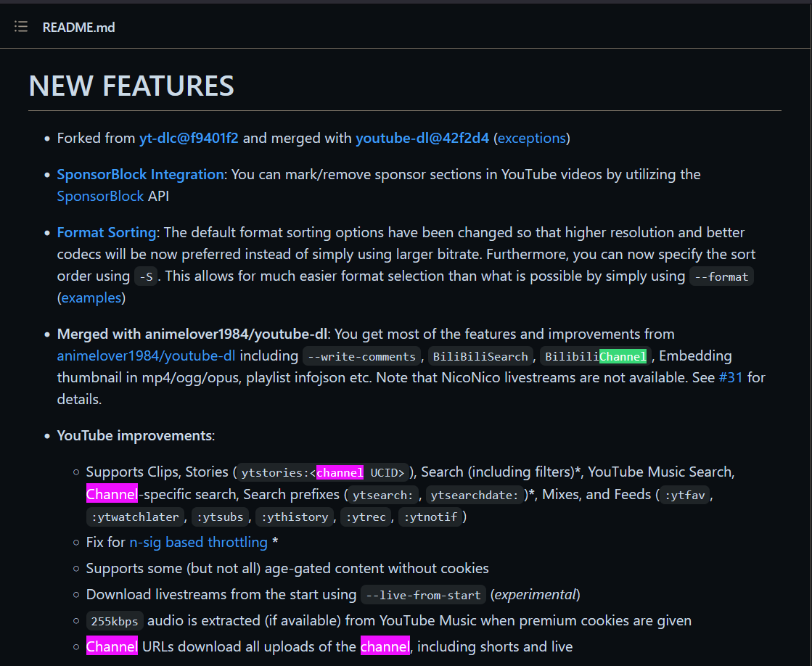Click 'Supports some (but not all) age-gated content' line

click(287, 569)
